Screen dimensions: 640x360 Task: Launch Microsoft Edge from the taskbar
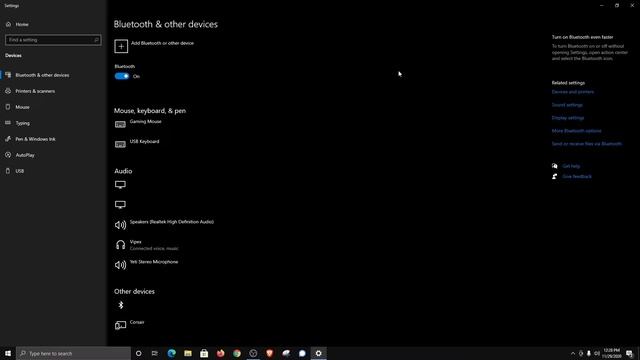(171, 353)
